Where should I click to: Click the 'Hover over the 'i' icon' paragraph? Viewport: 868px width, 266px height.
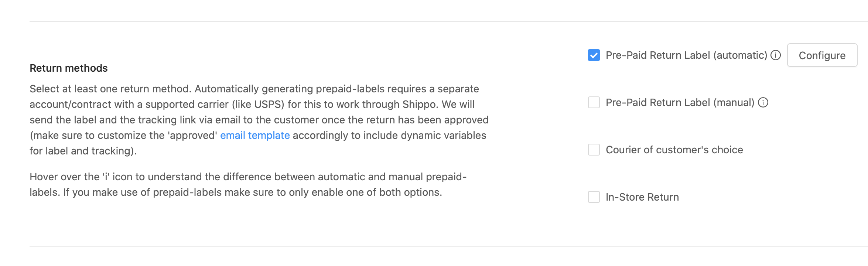coord(248,184)
